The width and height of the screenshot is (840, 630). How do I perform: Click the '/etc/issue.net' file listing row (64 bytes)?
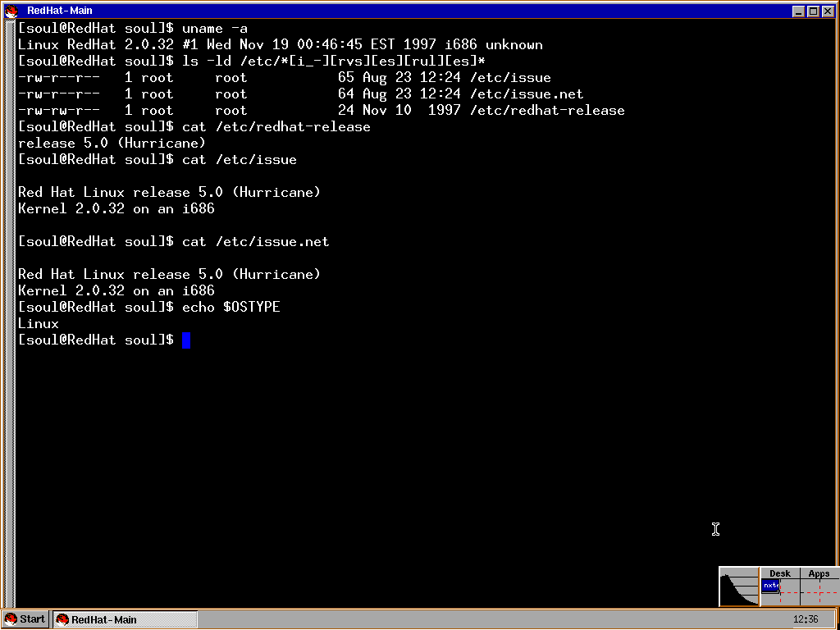301,94
